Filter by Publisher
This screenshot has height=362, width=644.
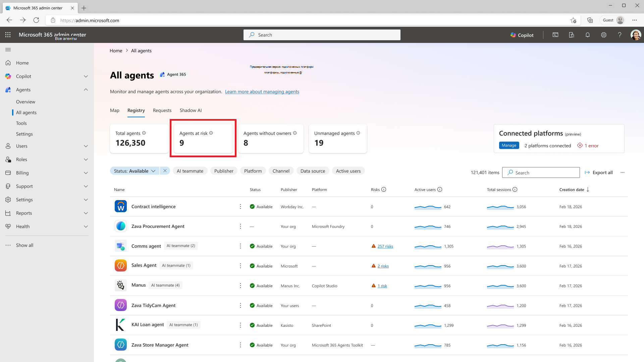(224, 171)
